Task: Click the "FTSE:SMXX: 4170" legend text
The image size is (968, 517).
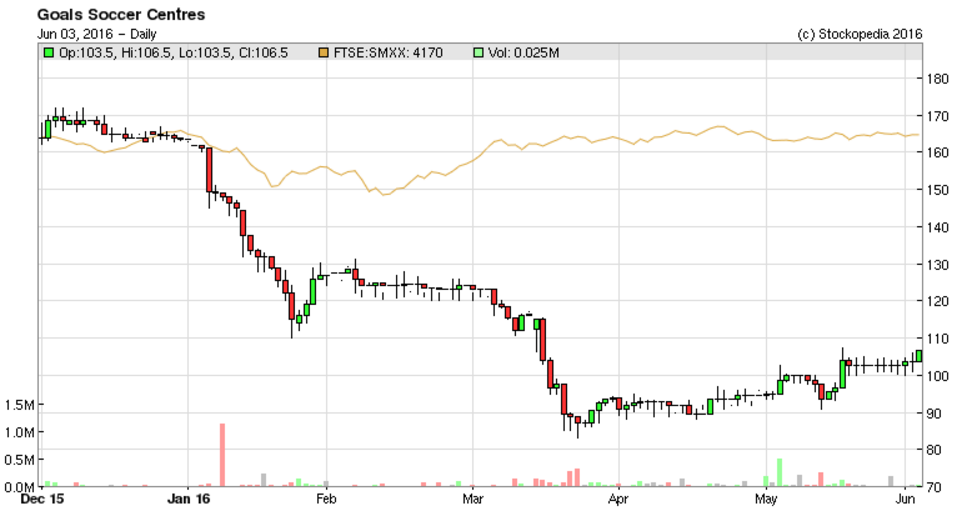Action: click(x=388, y=53)
